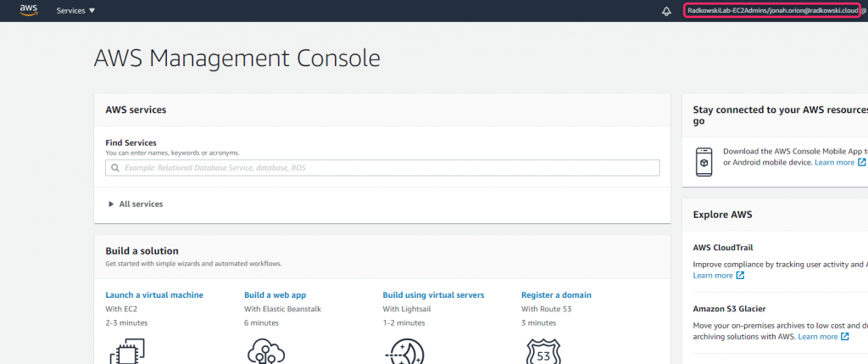The image size is (868, 364).
Task: Click the mobile phone app icon
Action: (704, 162)
